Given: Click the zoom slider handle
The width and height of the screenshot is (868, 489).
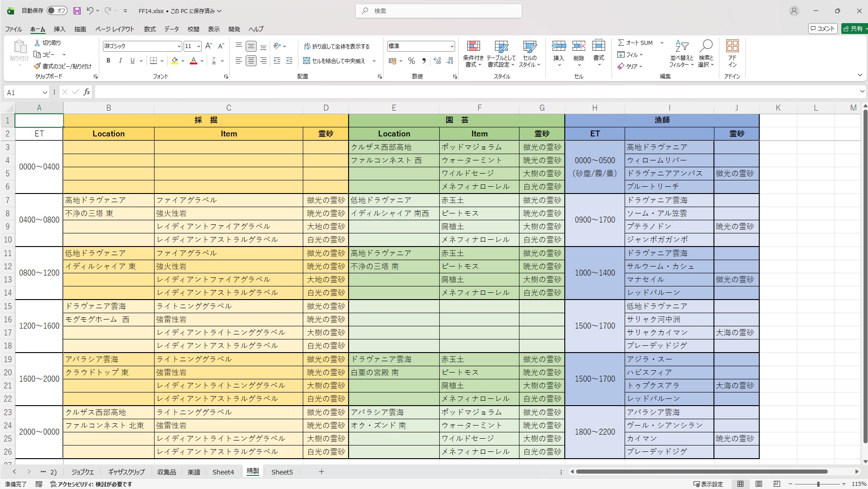Looking at the screenshot, I should click(x=818, y=484).
